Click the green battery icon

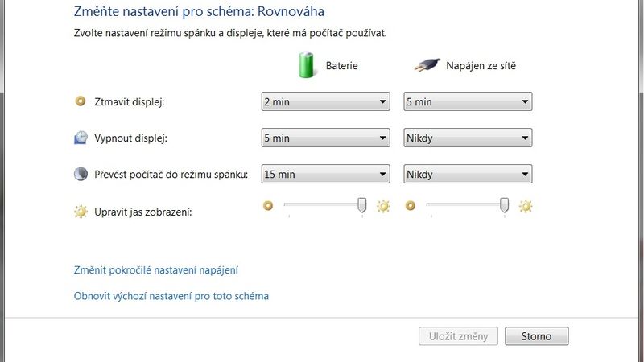click(306, 65)
